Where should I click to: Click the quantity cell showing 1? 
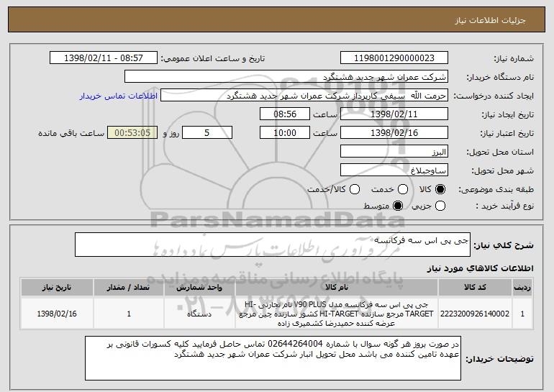129,314
